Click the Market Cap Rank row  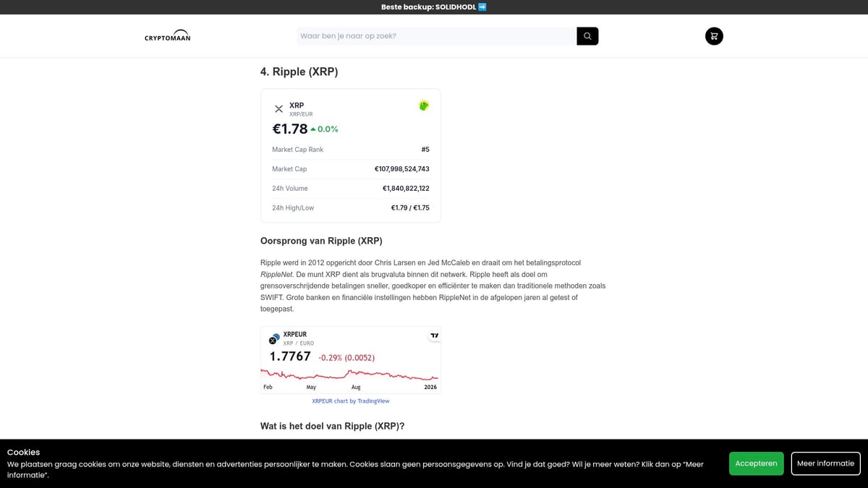click(350, 150)
